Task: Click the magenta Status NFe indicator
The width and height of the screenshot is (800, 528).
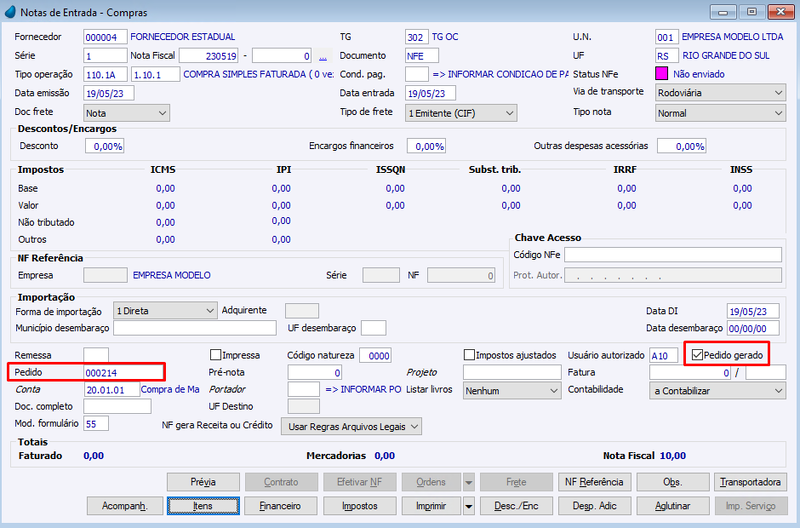Action: click(661, 74)
